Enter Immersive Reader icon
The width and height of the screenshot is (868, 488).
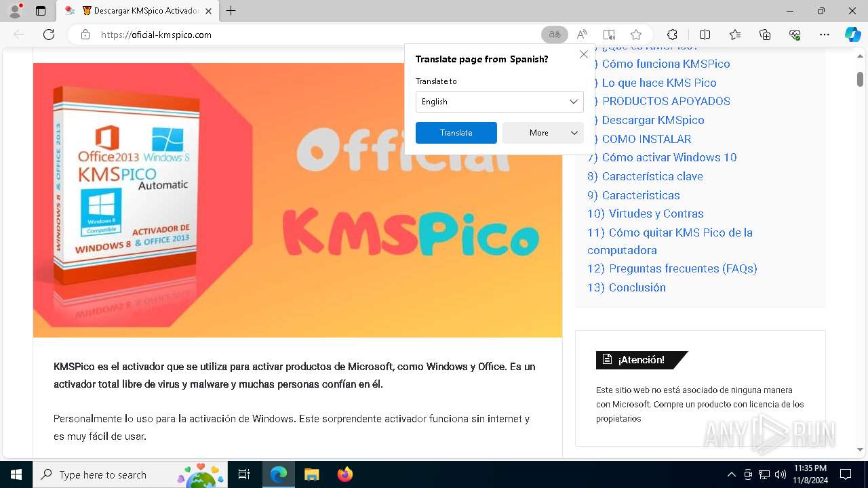pos(609,35)
